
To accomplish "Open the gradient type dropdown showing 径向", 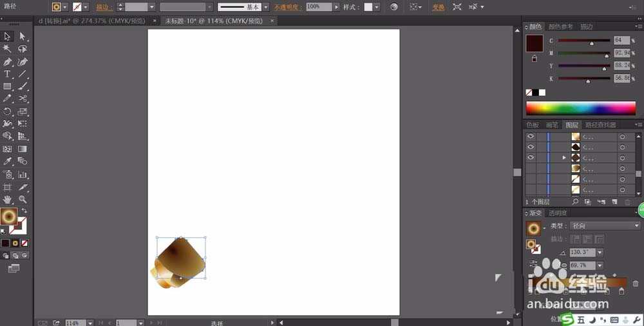I will pos(636,226).
